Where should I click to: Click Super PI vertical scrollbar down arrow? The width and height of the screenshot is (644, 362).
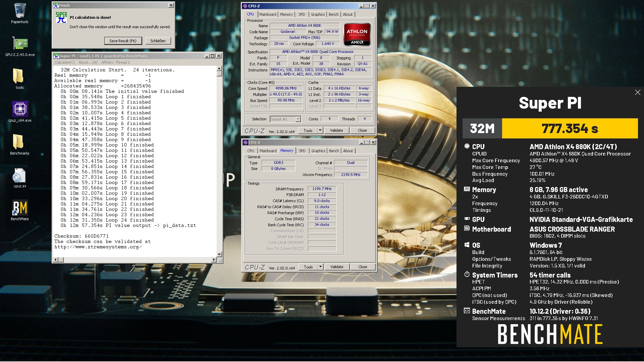point(219,254)
